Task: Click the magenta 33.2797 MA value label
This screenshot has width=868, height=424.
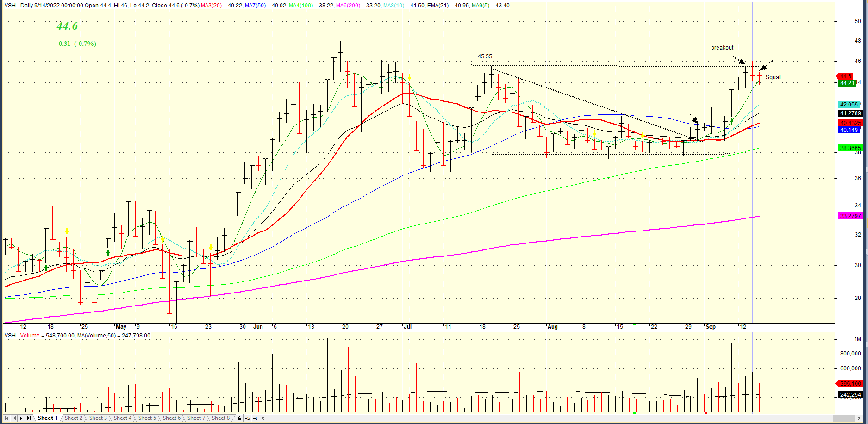Action: pos(850,216)
